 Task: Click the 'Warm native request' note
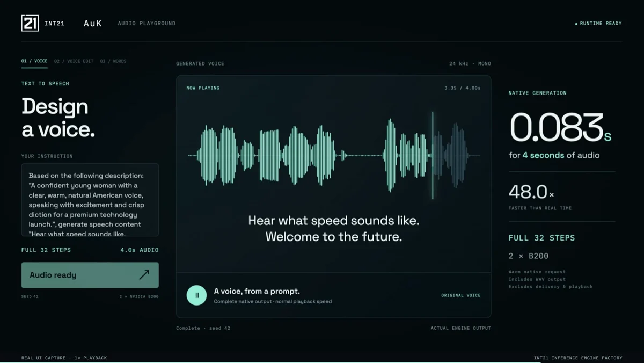[x=537, y=272]
